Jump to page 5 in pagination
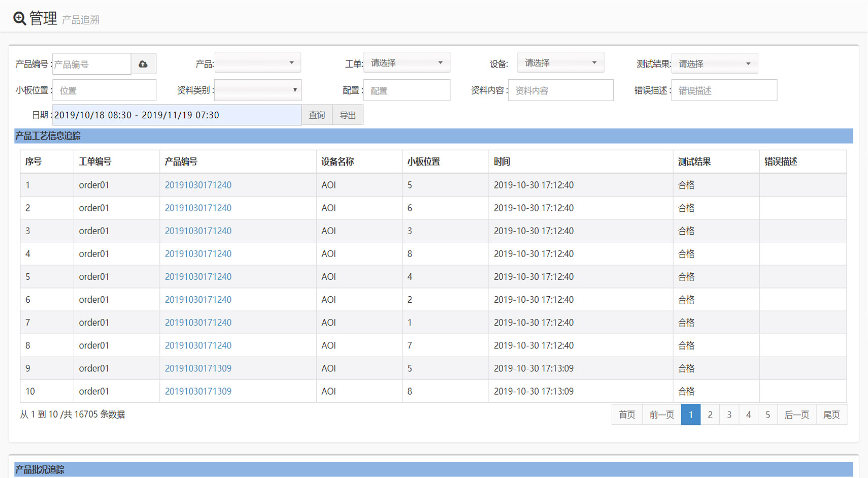868x478 pixels. pyautogui.click(x=767, y=415)
